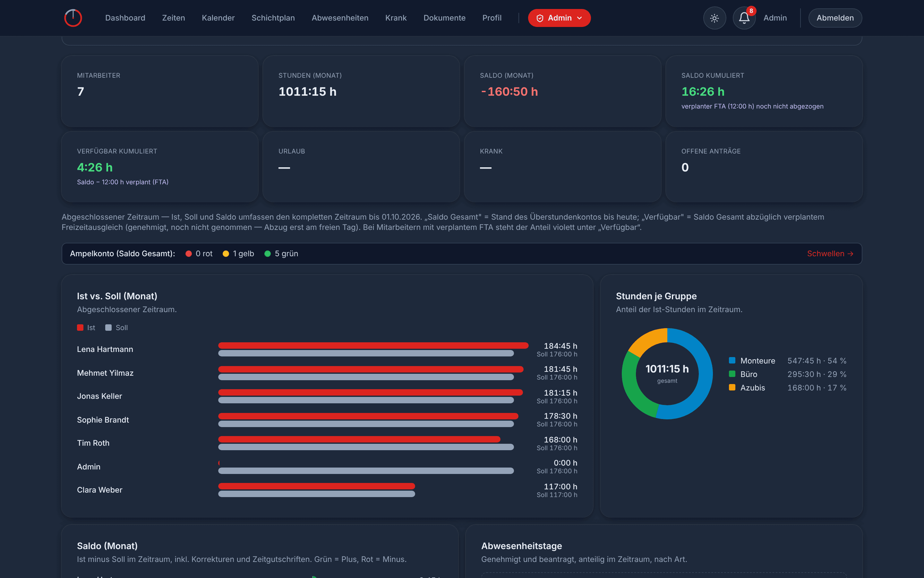Expand the red Admin dropdown menu
Viewport: 924px width, 578px height.
559,18
